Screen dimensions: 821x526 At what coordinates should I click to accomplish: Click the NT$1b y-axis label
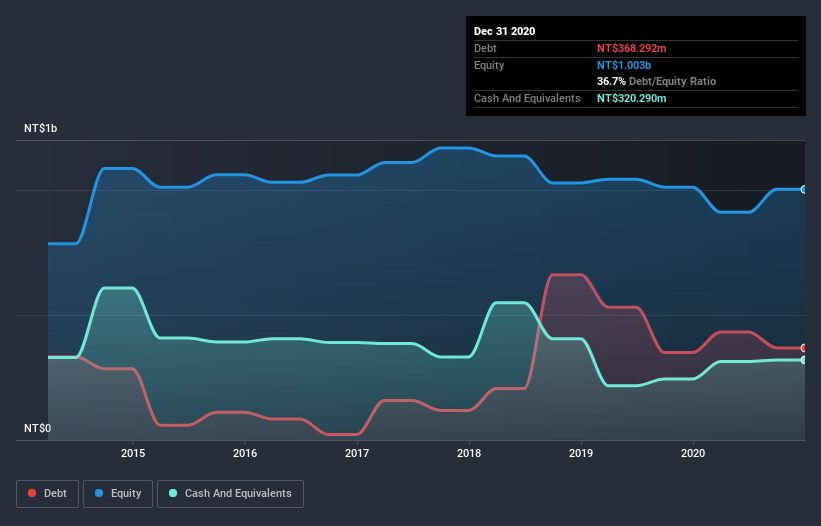click(40, 128)
